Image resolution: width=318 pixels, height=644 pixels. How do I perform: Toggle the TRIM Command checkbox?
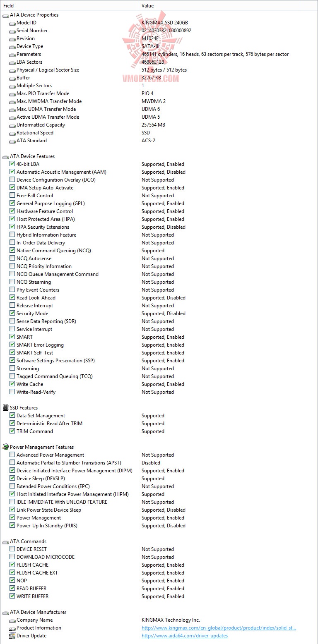pyautogui.click(x=12, y=431)
